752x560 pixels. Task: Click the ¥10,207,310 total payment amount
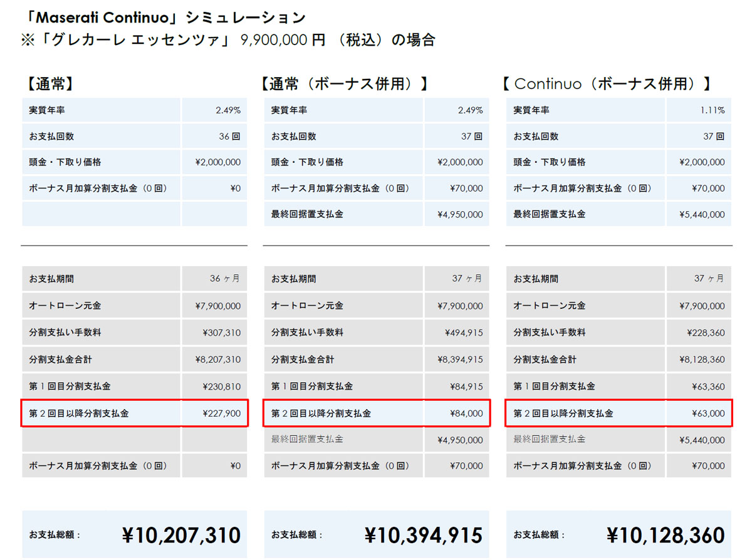[x=181, y=535]
